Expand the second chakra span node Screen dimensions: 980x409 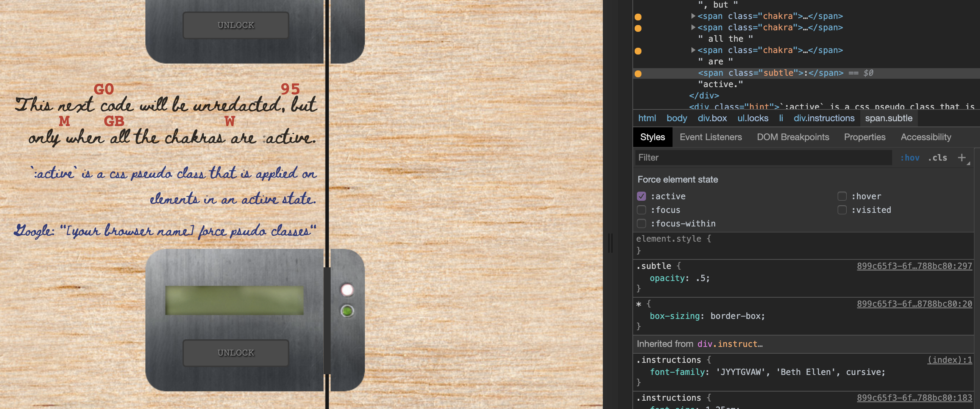click(693, 27)
